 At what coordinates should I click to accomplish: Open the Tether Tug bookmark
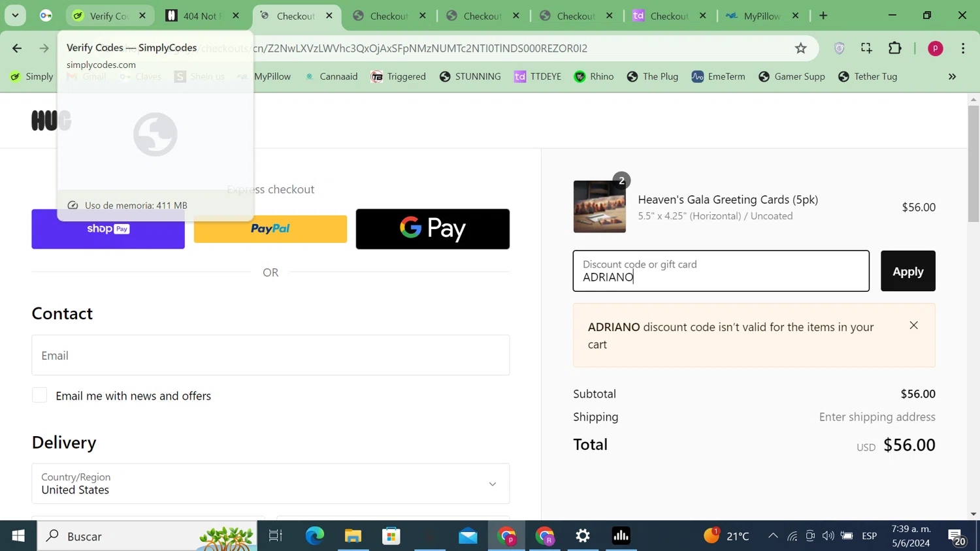click(868, 76)
